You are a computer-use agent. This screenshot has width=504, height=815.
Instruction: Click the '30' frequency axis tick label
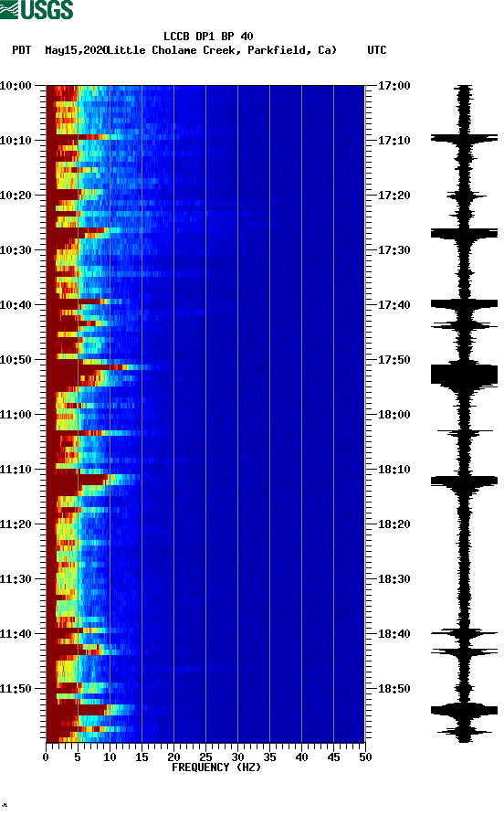pos(237,757)
